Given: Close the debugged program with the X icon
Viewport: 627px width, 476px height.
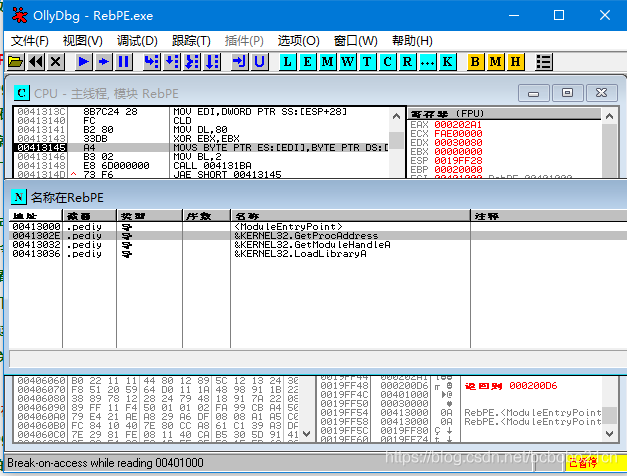Looking at the screenshot, I should point(56,62).
